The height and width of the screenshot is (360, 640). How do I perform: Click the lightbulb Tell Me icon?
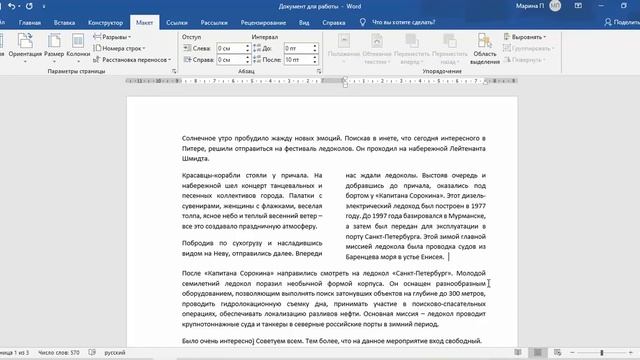click(362, 22)
